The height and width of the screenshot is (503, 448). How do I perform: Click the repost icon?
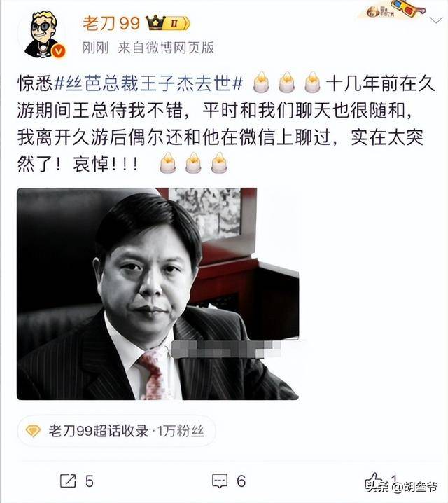coord(69,481)
